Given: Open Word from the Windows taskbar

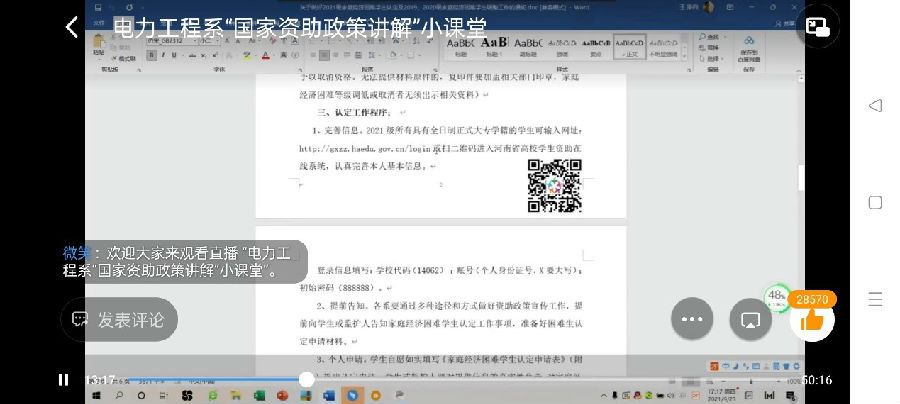Looking at the screenshot, I should [329, 395].
